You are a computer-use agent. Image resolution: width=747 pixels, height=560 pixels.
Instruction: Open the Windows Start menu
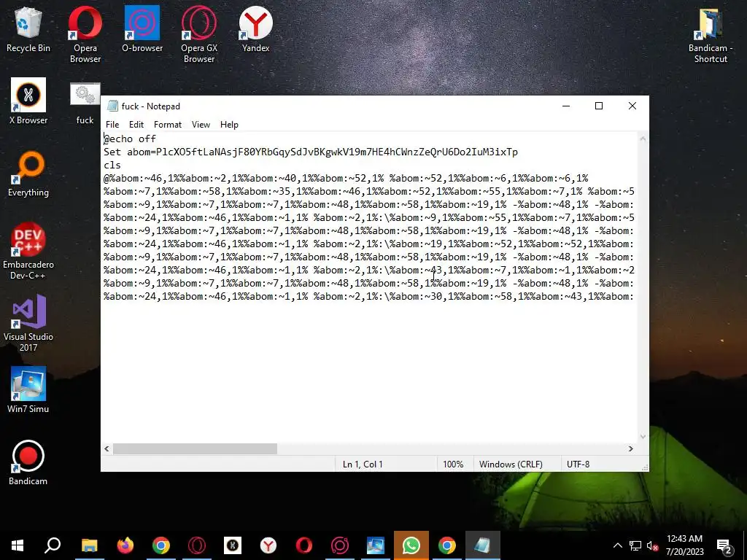18,545
